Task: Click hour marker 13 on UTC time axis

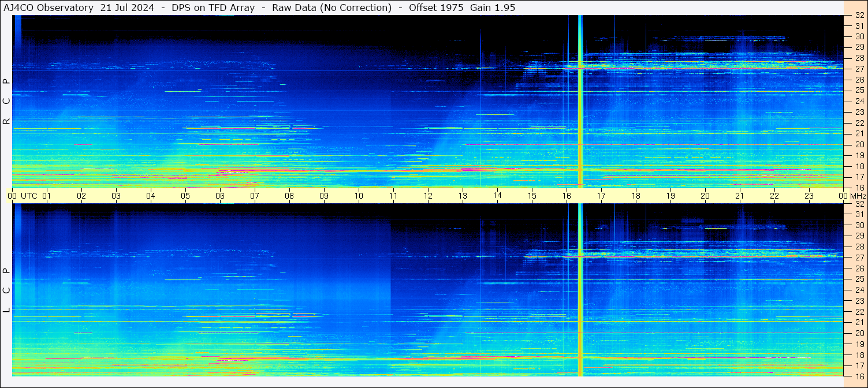Action: pos(463,196)
